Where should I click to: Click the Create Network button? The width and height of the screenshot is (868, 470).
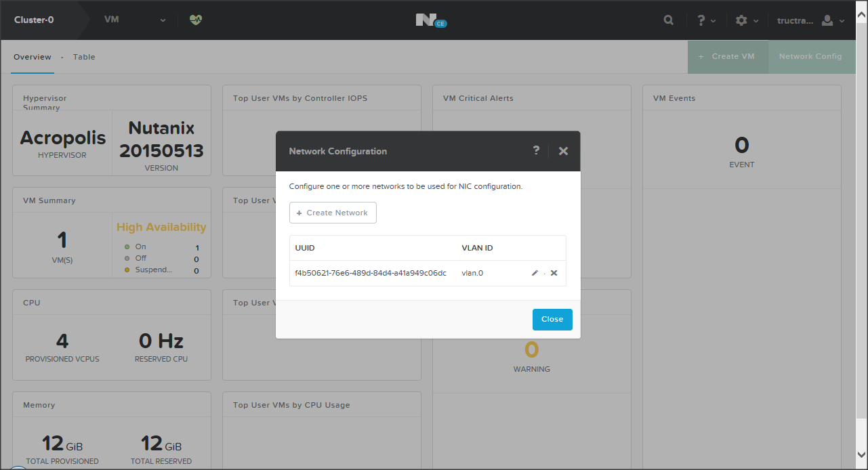(333, 213)
